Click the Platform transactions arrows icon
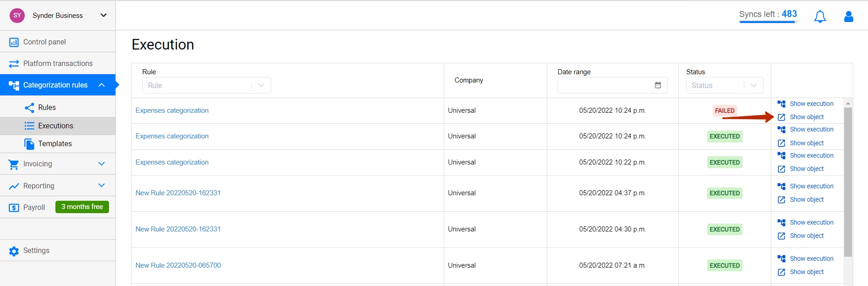Screen dimensions: 868x286 coord(14,64)
